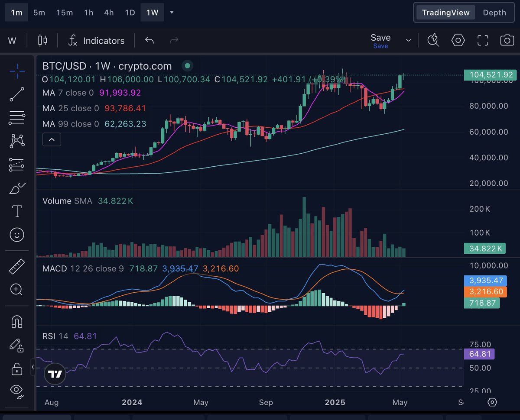The width and height of the screenshot is (520, 420).
Task: Pick the brush drawing tool
Action: 16,188
